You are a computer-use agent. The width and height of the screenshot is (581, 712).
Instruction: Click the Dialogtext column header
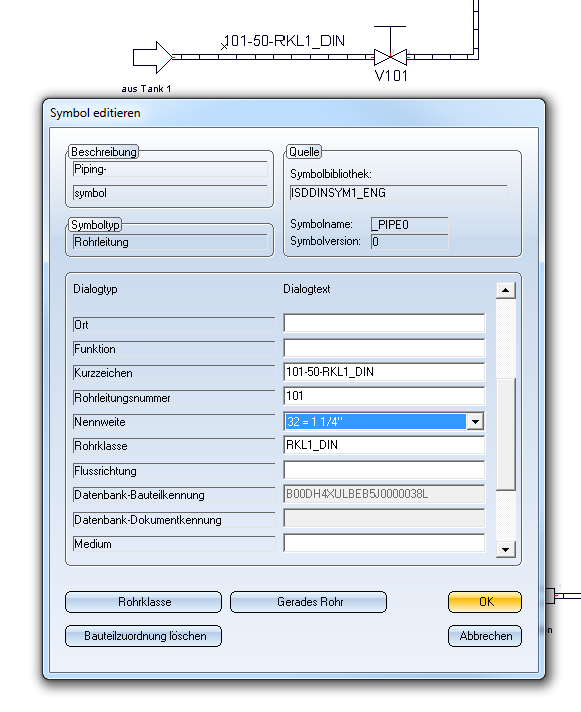tap(307, 289)
